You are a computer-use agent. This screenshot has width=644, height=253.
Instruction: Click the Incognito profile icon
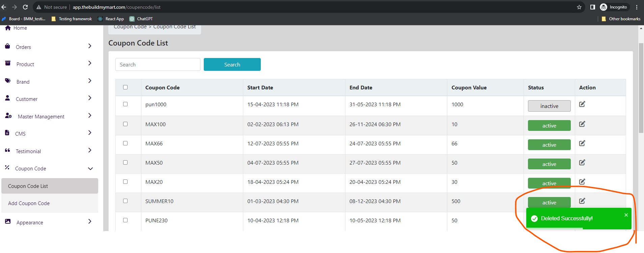604,7
